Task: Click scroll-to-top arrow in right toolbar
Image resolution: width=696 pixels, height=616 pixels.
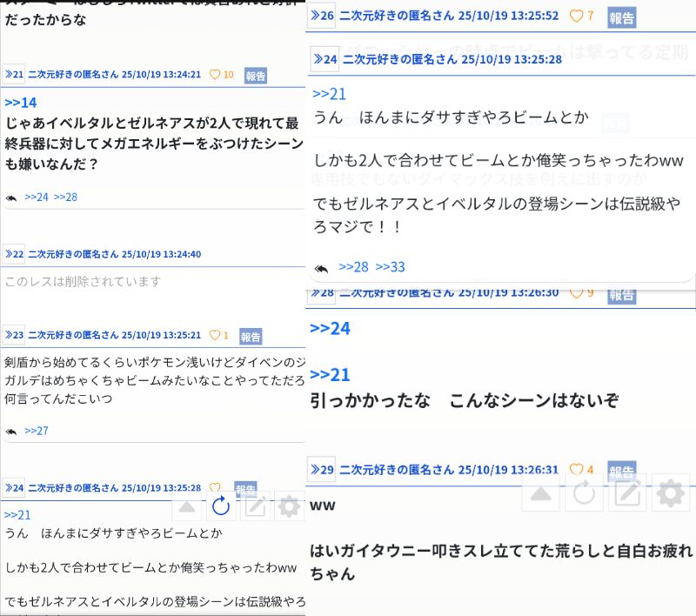Action: tap(540, 492)
